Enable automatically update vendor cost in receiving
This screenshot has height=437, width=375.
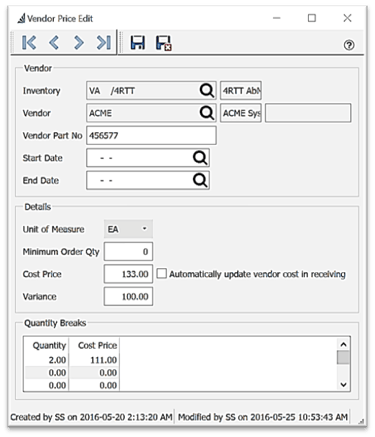[162, 274]
